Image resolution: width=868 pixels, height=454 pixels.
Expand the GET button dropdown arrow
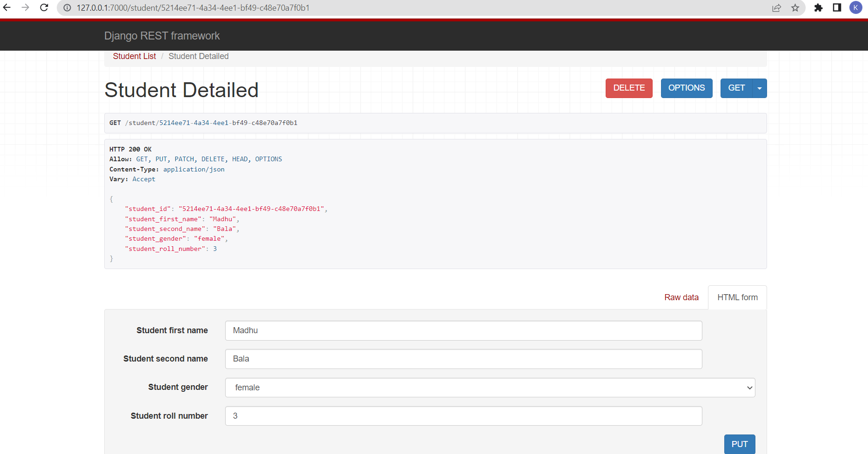point(759,88)
